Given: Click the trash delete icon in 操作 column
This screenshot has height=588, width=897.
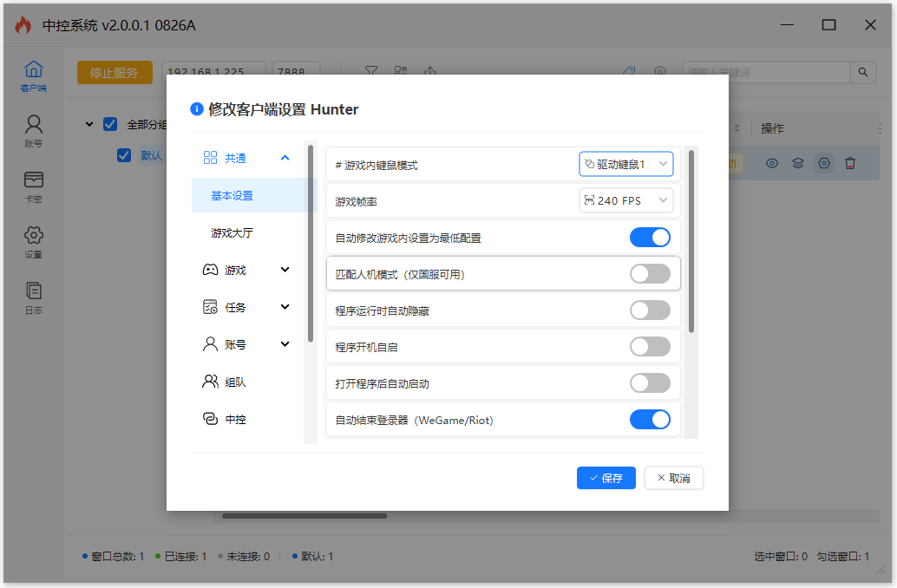Looking at the screenshot, I should click(x=850, y=163).
